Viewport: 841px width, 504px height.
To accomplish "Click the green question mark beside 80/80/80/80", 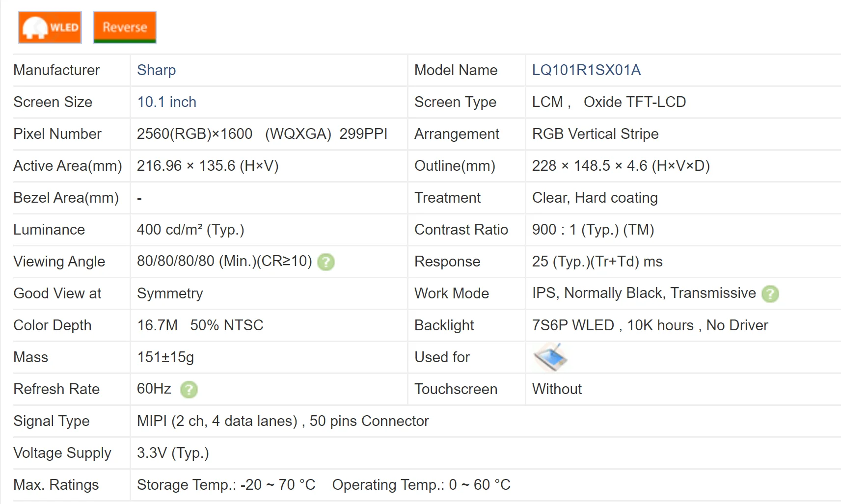I will (x=326, y=262).
